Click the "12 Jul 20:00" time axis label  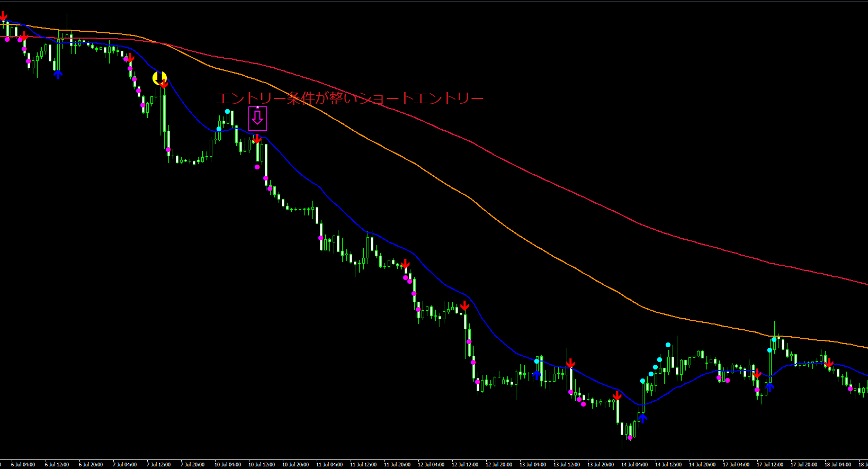(499, 465)
